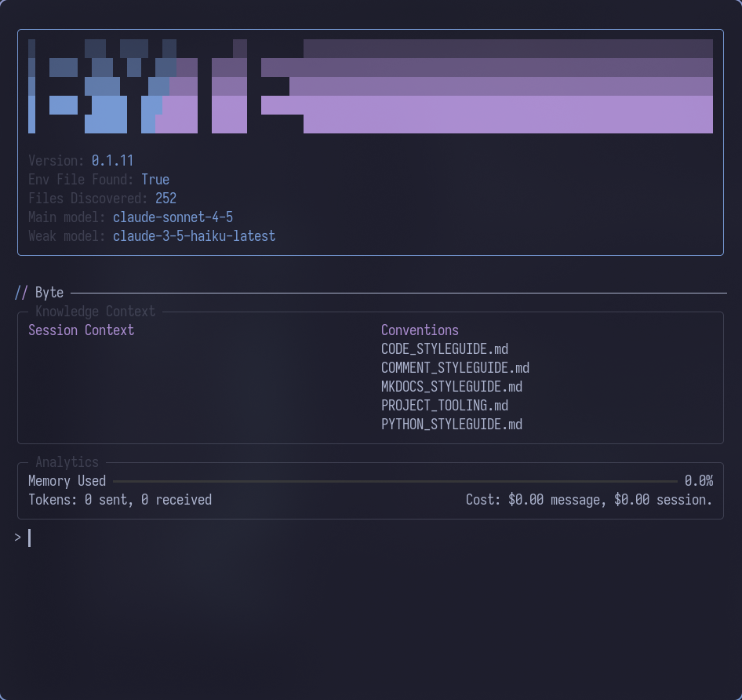Focus the command input prompt
The image size is (742, 700).
pyautogui.click(x=28, y=538)
